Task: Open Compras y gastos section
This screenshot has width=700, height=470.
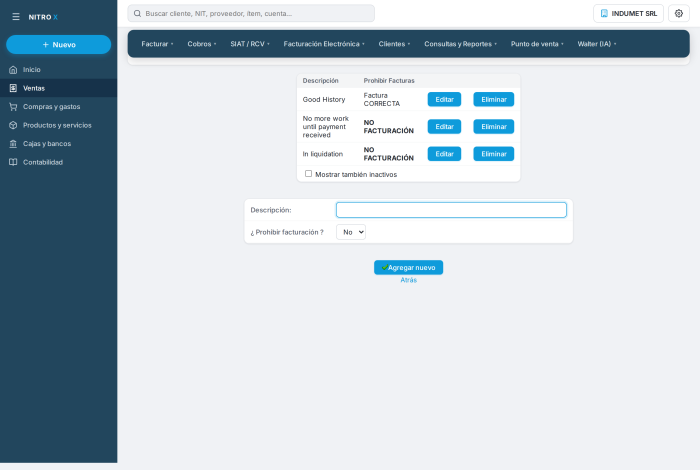Action: (x=58, y=107)
